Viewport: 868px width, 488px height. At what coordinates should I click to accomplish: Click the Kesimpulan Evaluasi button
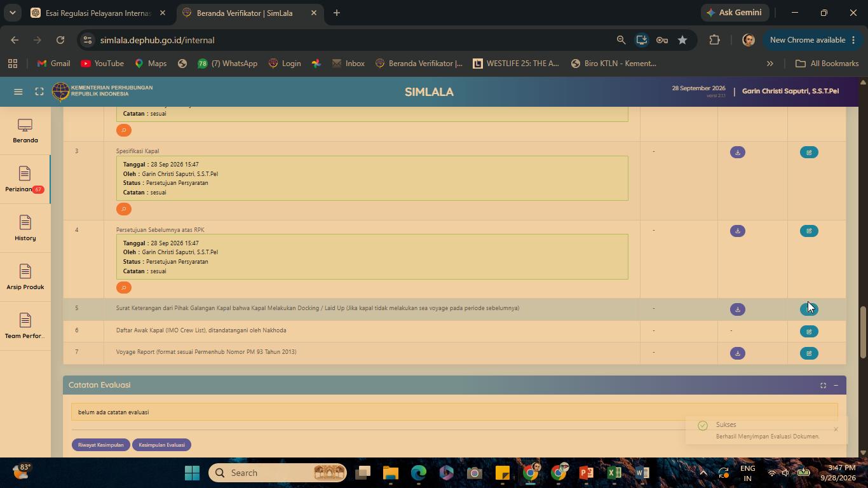click(x=162, y=445)
